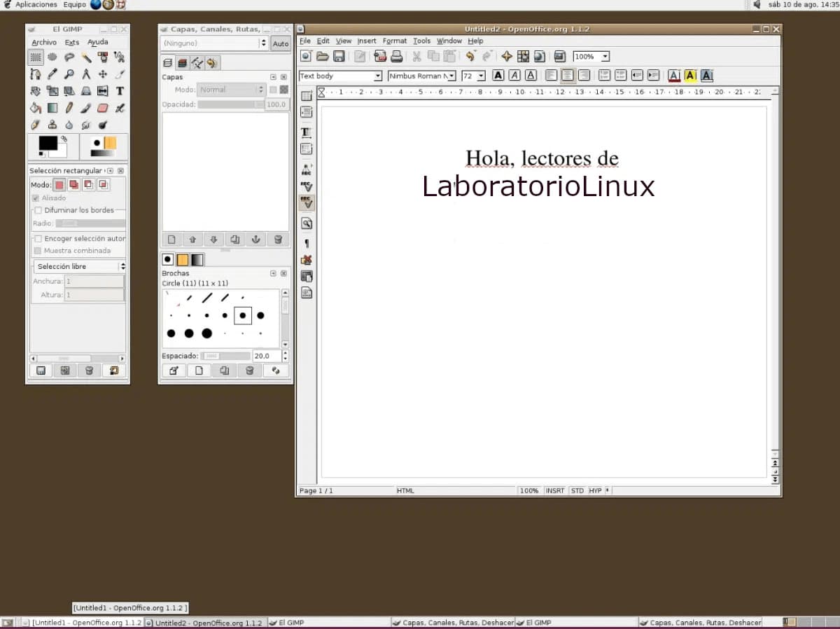The width and height of the screenshot is (840, 629).
Task: Select the magnifying glass Zoom tool
Action: coord(69,74)
